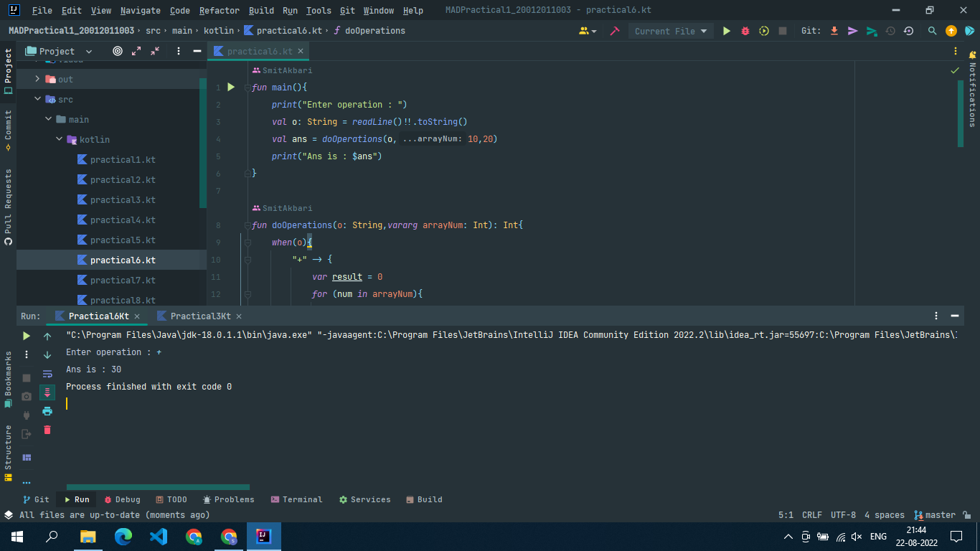Open the Refactor menu
980x551 pixels.
pos(219,11)
